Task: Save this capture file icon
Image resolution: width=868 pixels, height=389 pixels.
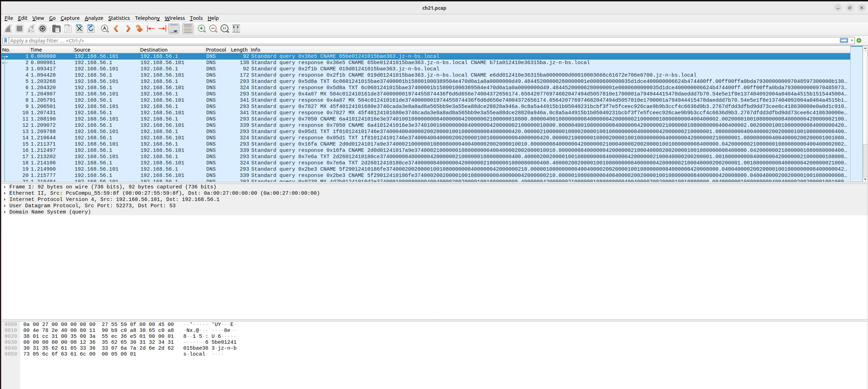Action: (x=68, y=29)
